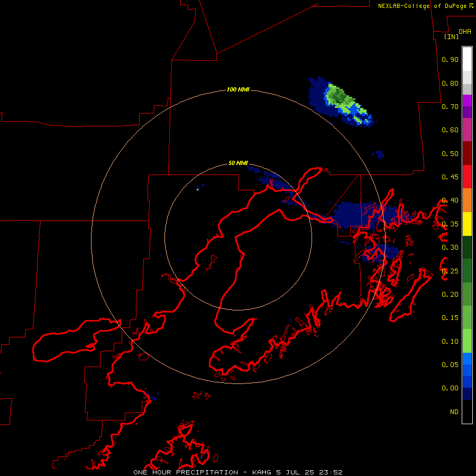476x476 pixels.
Task: Select the yellow 0.35 legend color
Action: pos(467,224)
